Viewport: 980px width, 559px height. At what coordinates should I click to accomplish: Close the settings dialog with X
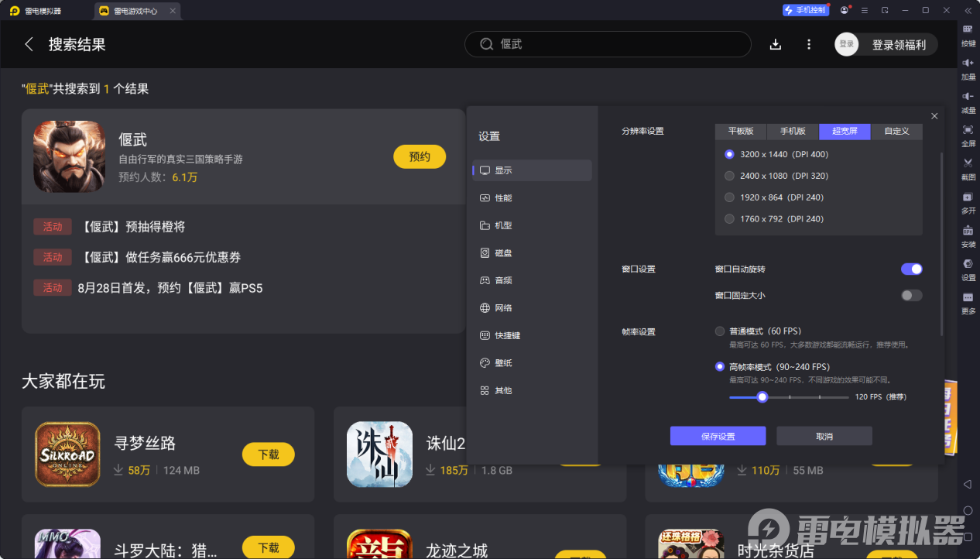click(x=934, y=116)
